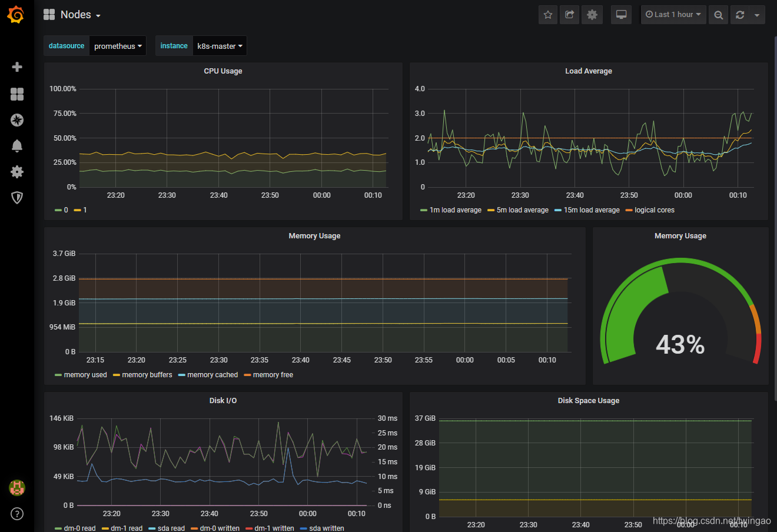Open the Explore compass icon
The width and height of the screenshot is (777, 532).
coord(17,120)
